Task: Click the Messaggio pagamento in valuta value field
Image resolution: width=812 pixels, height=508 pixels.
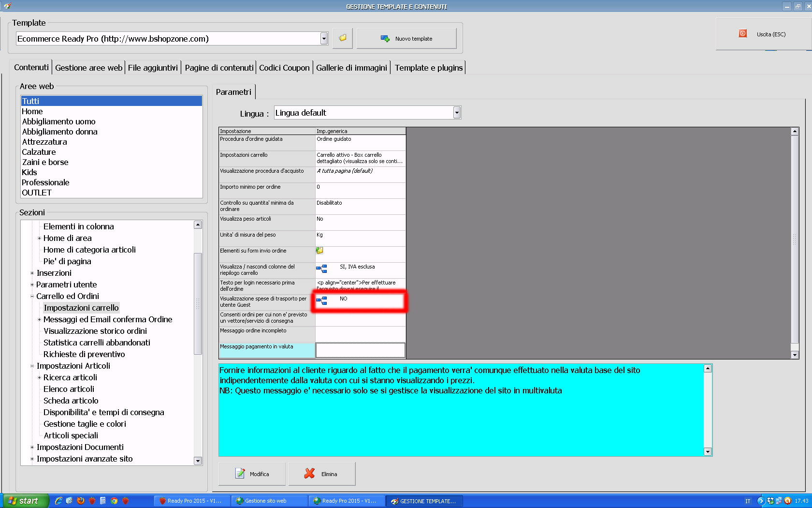Action: click(x=360, y=350)
